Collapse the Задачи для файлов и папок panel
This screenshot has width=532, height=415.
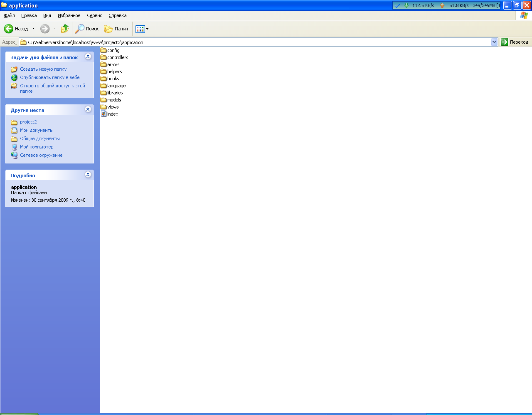pos(88,57)
